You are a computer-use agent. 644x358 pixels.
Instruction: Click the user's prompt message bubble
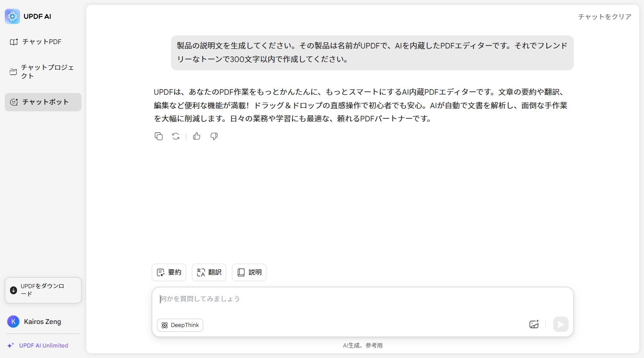[372, 53]
